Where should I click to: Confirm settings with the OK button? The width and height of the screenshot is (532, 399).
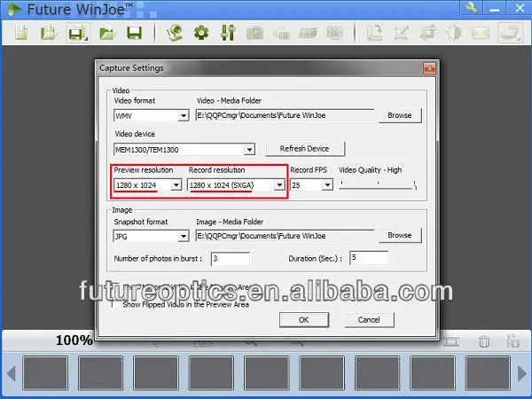pos(303,319)
